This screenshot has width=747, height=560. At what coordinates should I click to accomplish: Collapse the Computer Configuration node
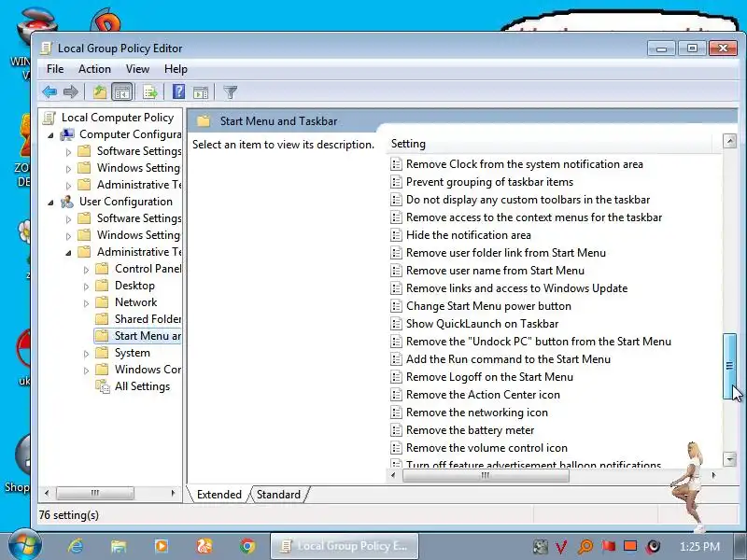point(51,135)
